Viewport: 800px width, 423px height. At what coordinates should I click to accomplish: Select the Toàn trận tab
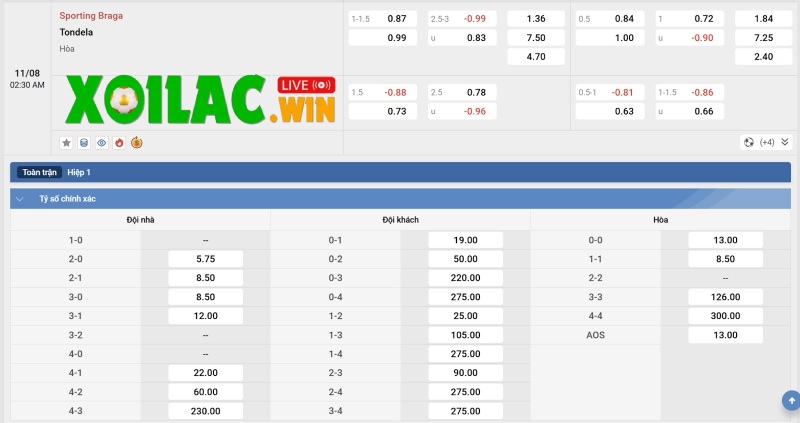pos(41,172)
